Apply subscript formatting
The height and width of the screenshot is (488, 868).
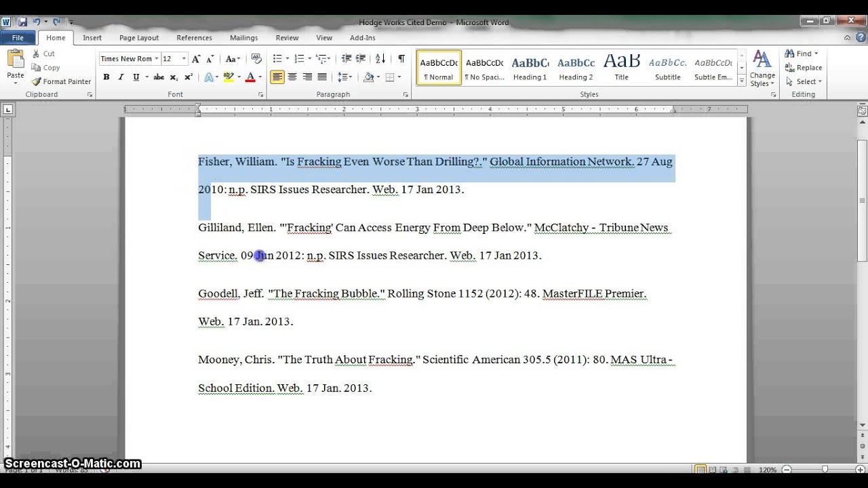click(174, 77)
